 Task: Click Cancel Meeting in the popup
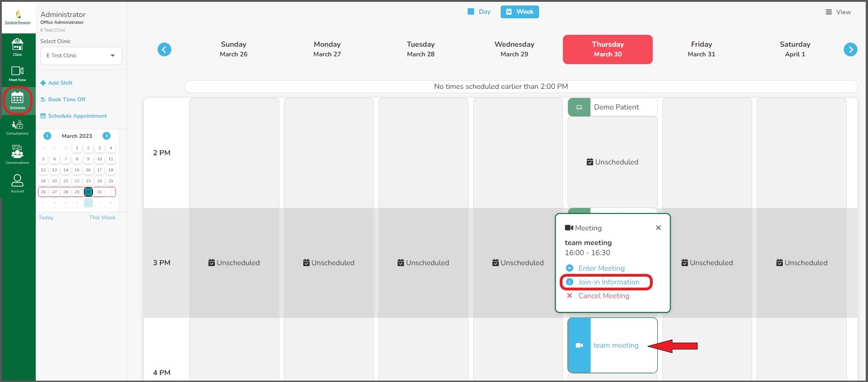603,296
